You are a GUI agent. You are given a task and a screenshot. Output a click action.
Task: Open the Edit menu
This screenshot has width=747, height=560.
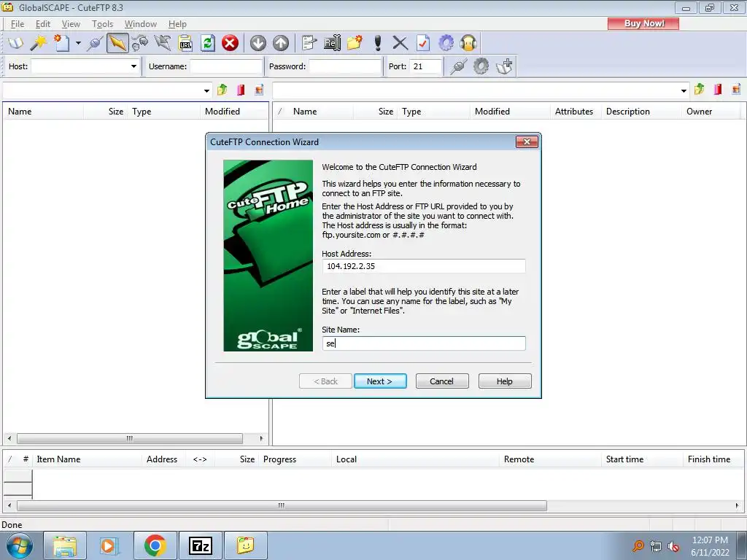point(43,24)
